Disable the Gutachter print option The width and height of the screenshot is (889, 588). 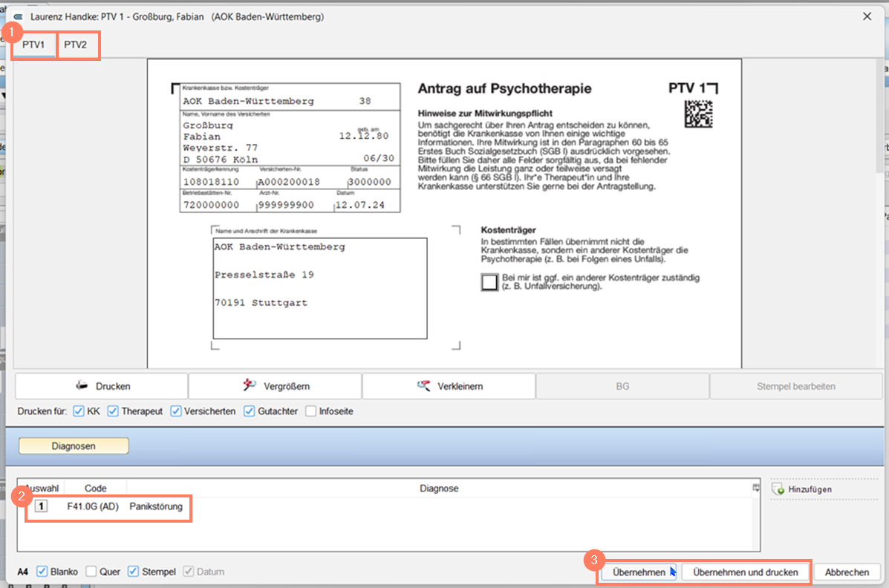pyautogui.click(x=249, y=411)
